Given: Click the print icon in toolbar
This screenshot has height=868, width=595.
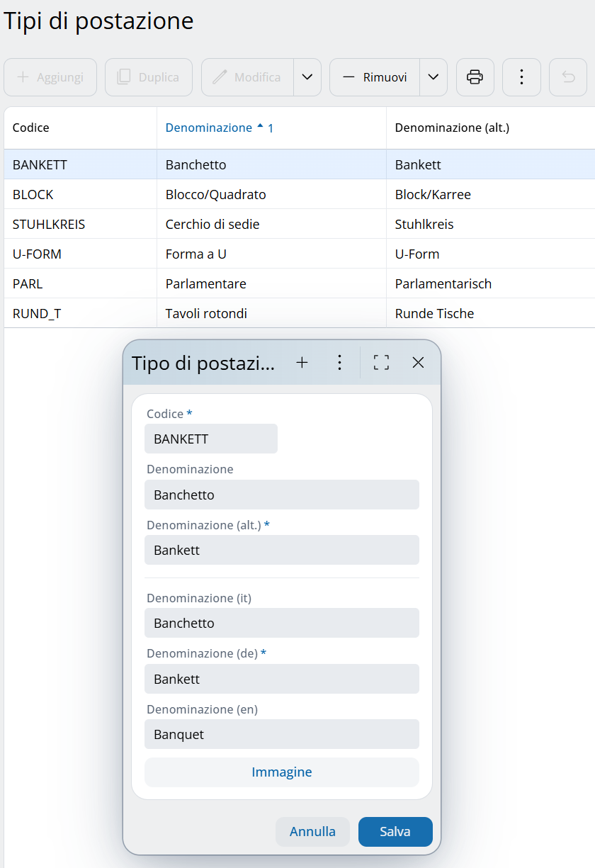Looking at the screenshot, I should [475, 77].
